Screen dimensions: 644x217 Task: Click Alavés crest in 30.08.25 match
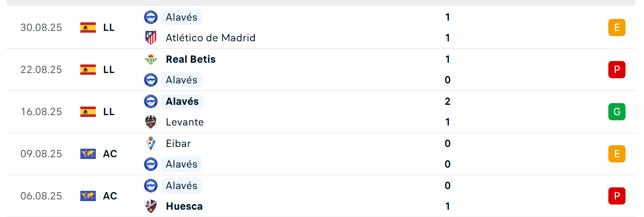[151, 17]
